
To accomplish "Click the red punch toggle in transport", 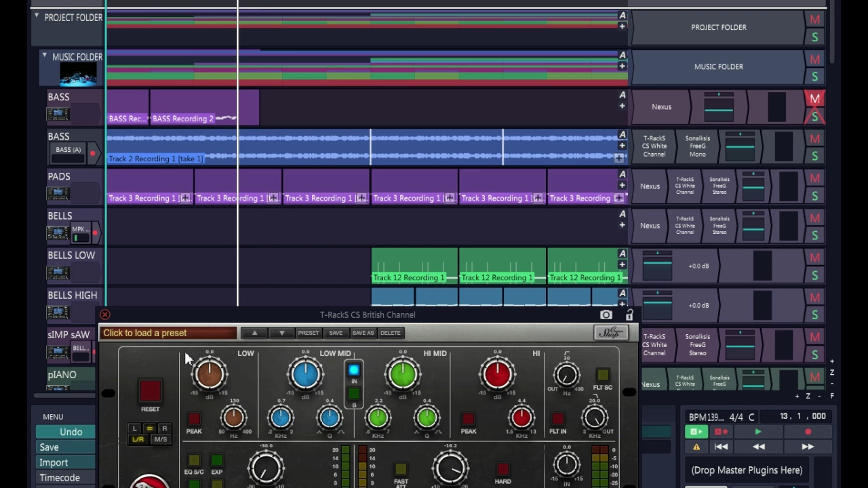I will 720,432.
